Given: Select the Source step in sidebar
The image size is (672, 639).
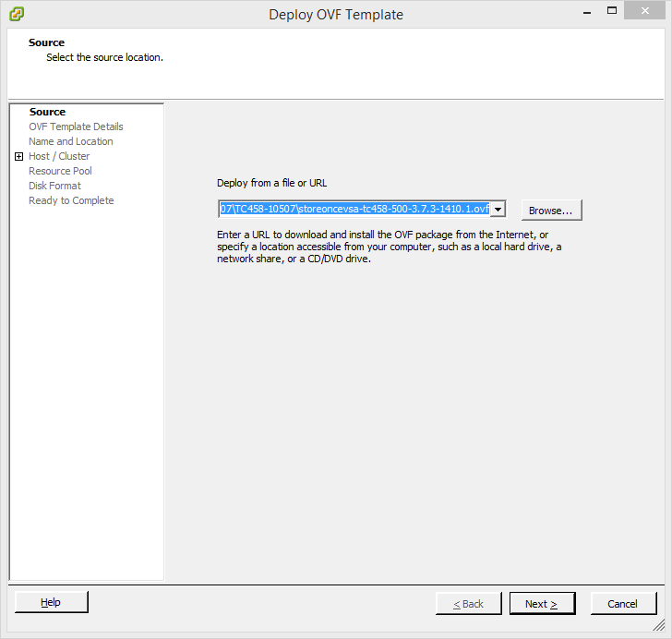Looking at the screenshot, I should 47,112.
